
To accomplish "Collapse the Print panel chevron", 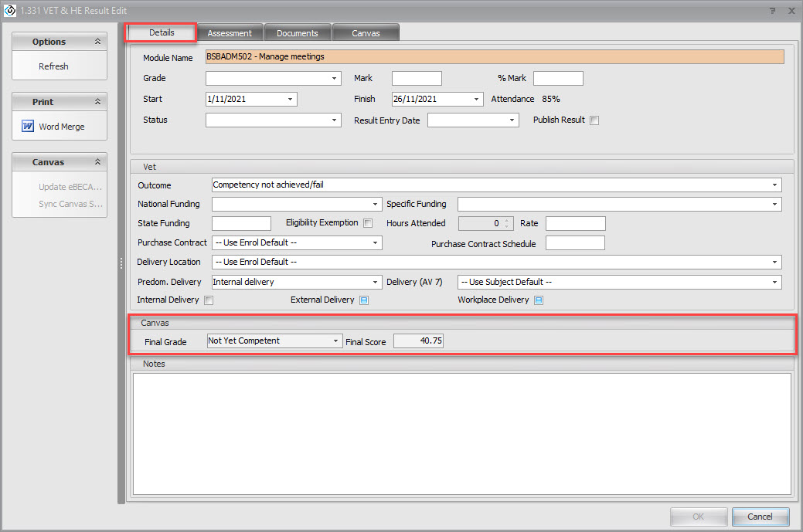I will (x=97, y=102).
